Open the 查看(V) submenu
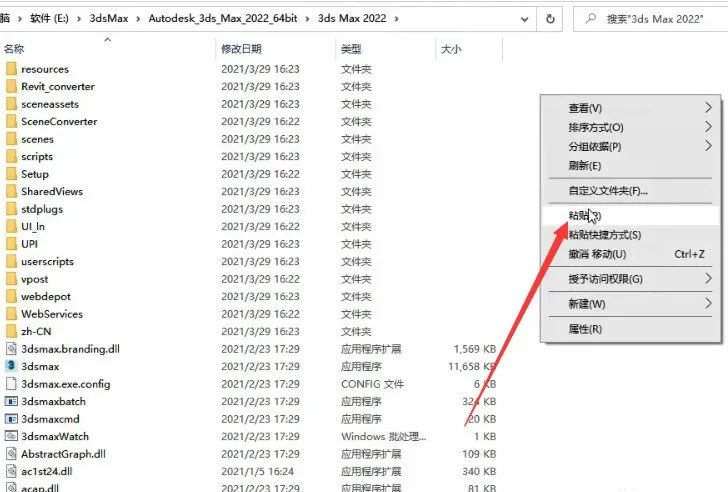Viewport: 728px width, 492px height. click(630, 108)
